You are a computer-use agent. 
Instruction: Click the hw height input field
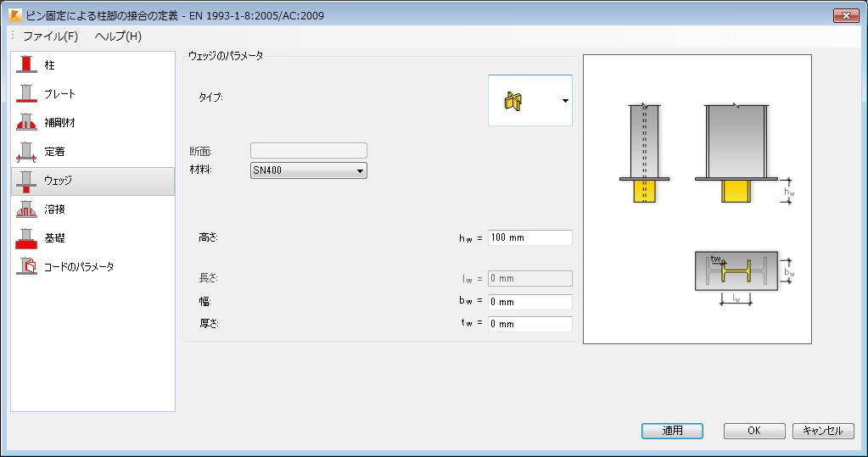pyautogui.click(x=529, y=237)
